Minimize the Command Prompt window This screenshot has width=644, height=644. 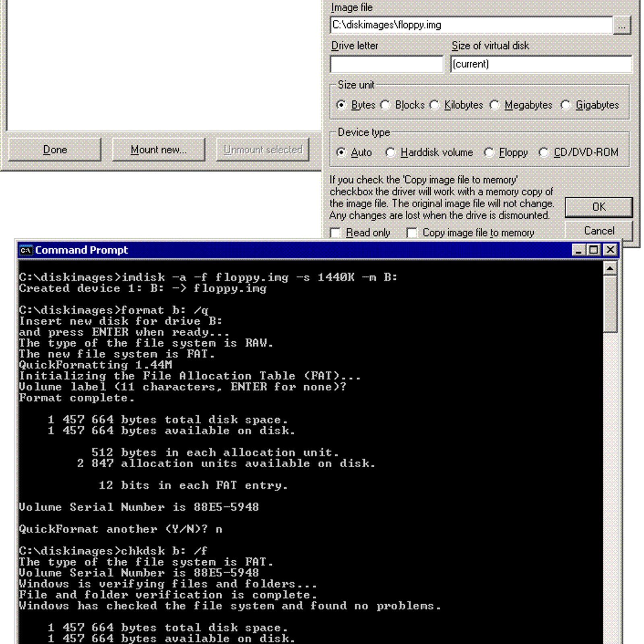click(578, 250)
